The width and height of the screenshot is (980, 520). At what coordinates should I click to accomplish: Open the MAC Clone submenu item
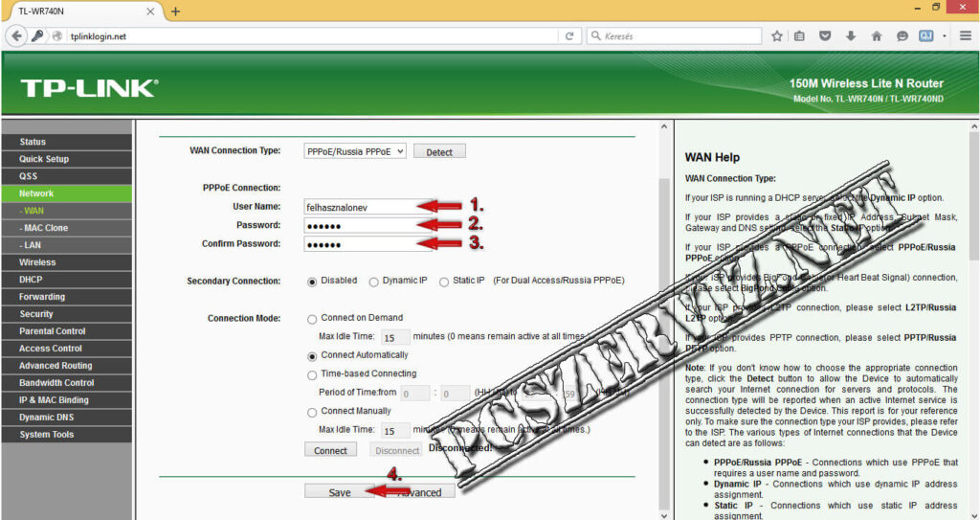pyautogui.click(x=67, y=228)
